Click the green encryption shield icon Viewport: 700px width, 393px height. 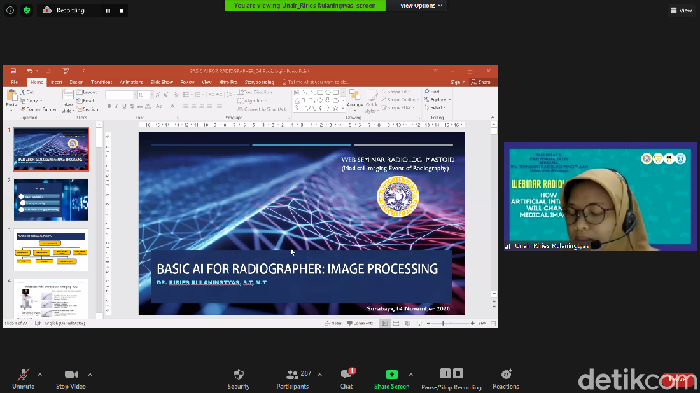pos(27,10)
